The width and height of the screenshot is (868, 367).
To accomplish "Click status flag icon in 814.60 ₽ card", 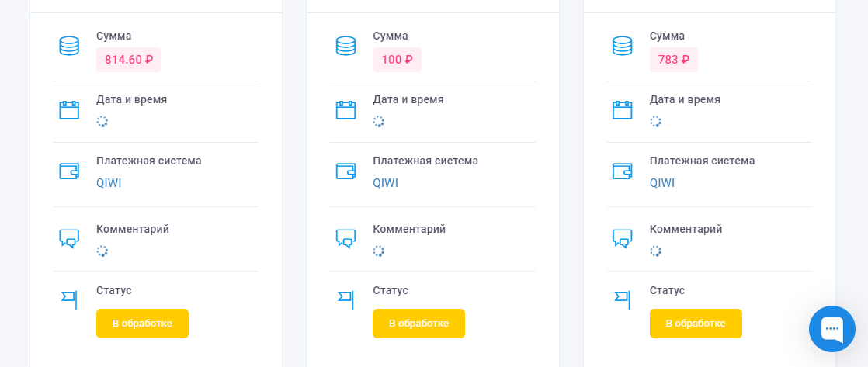I will coord(69,299).
